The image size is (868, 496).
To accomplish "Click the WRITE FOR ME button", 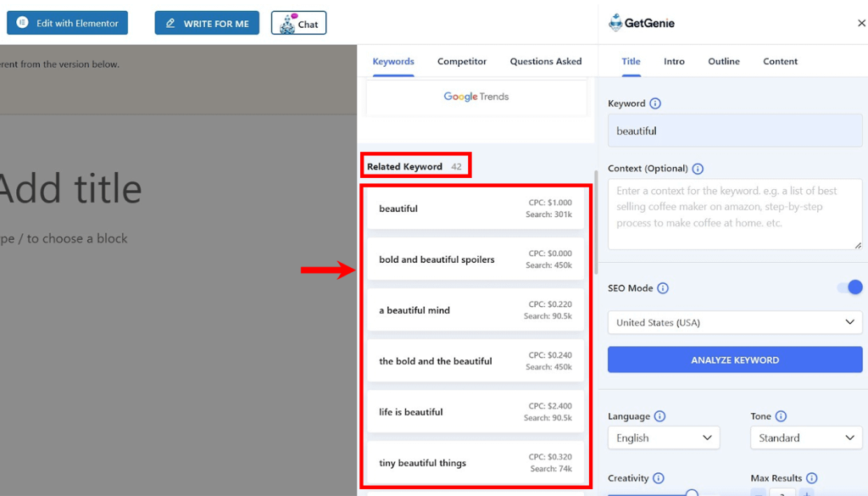I will click(207, 23).
